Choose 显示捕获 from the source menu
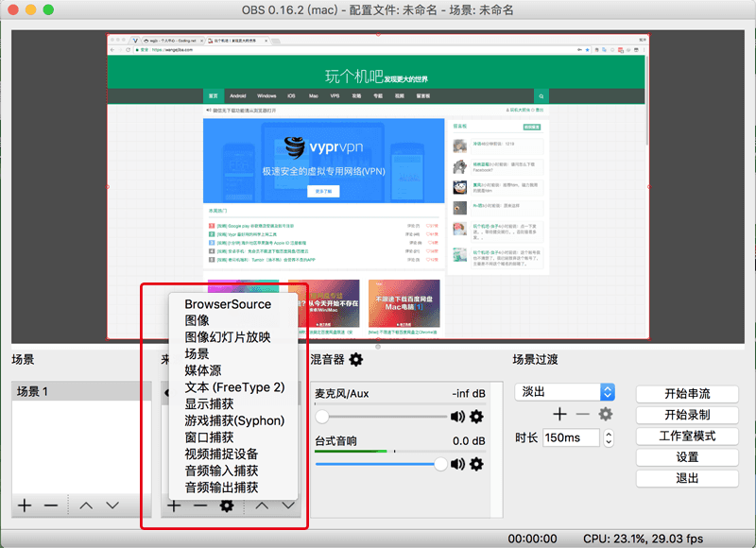This screenshot has height=548, width=756. click(209, 403)
